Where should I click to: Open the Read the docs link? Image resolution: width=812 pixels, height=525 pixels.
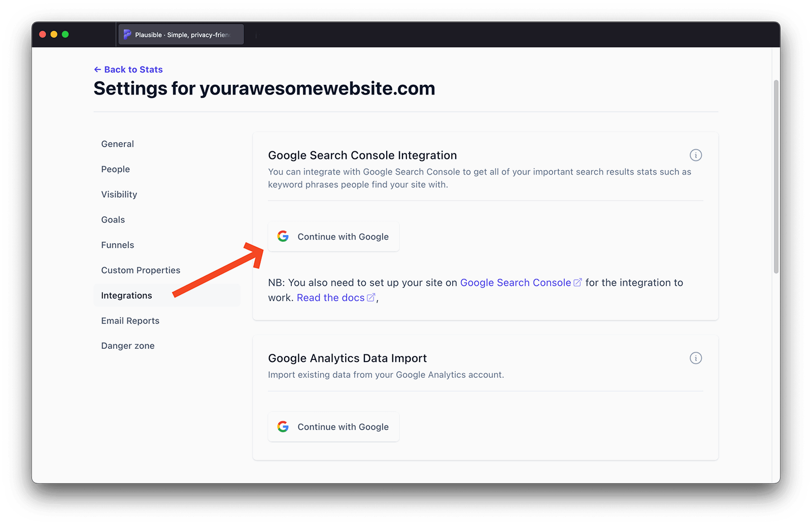click(x=330, y=298)
